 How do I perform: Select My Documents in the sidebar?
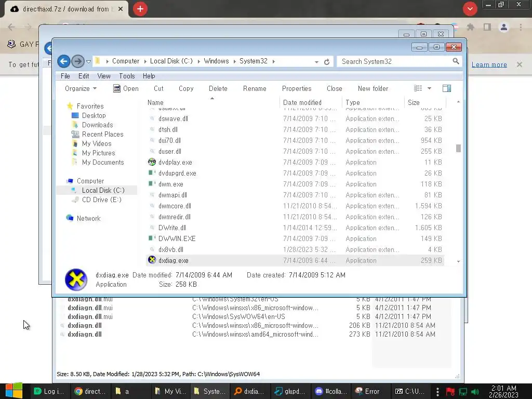[x=102, y=162]
